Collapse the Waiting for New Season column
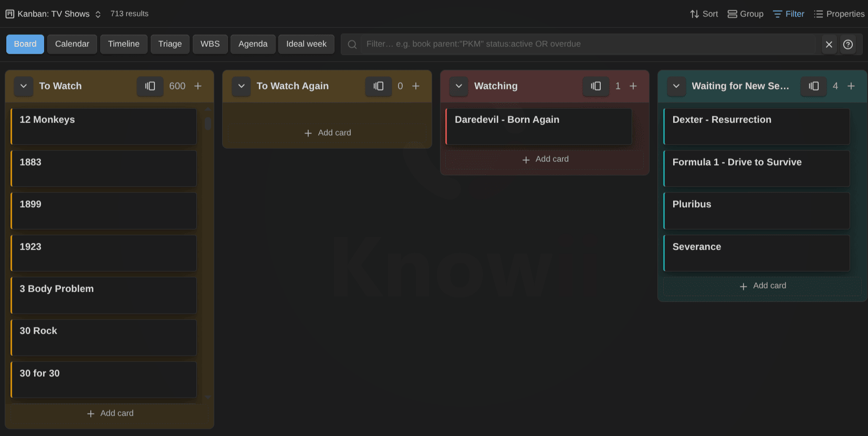The width and height of the screenshot is (868, 436). coord(676,86)
